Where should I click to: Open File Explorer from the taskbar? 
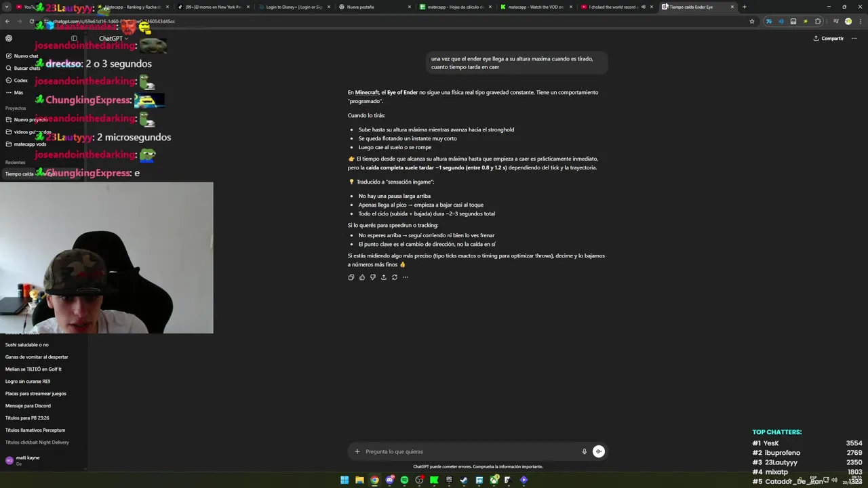point(359,480)
